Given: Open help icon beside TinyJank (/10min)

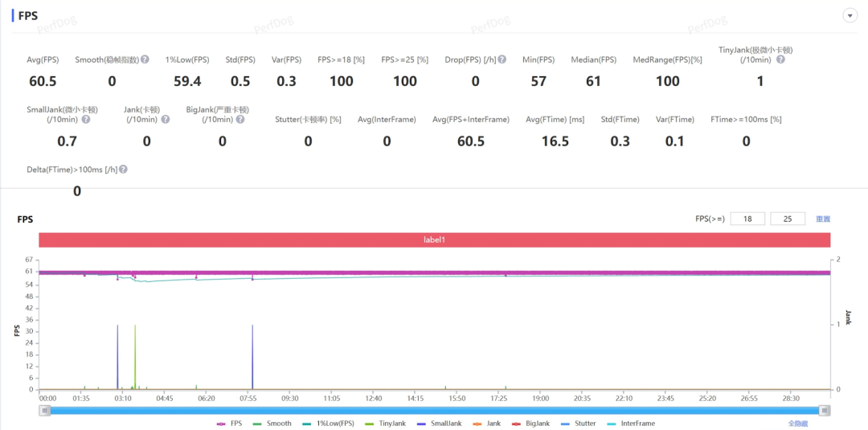Looking at the screenshot, I should point(780,59).
